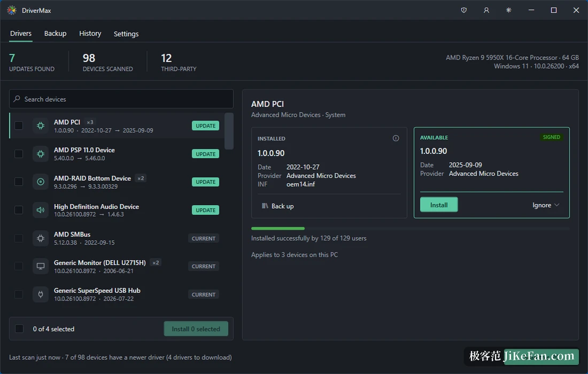Click the '7 UPDATES FOUND' counter

click(x=32, y=62)
